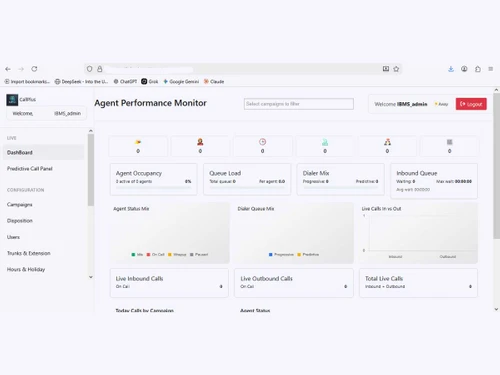Select Dashboard in the sidebar
The image size is (500, 375).
[43, 152]
